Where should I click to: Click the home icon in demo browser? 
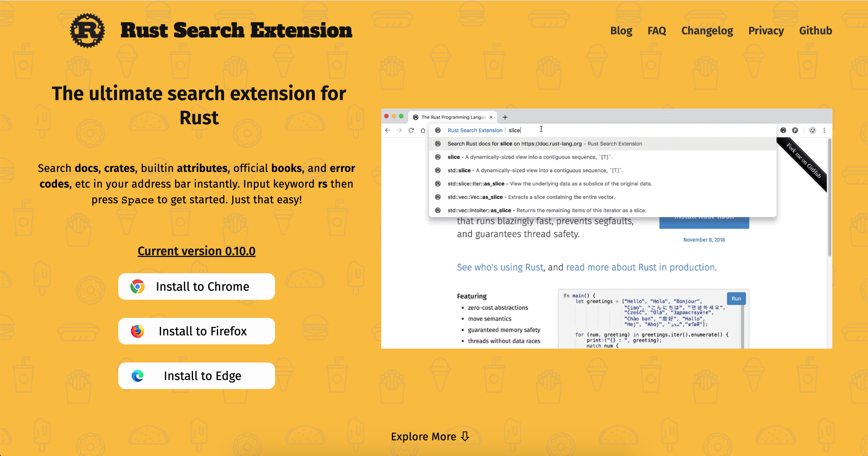click(x=423, y=130)
